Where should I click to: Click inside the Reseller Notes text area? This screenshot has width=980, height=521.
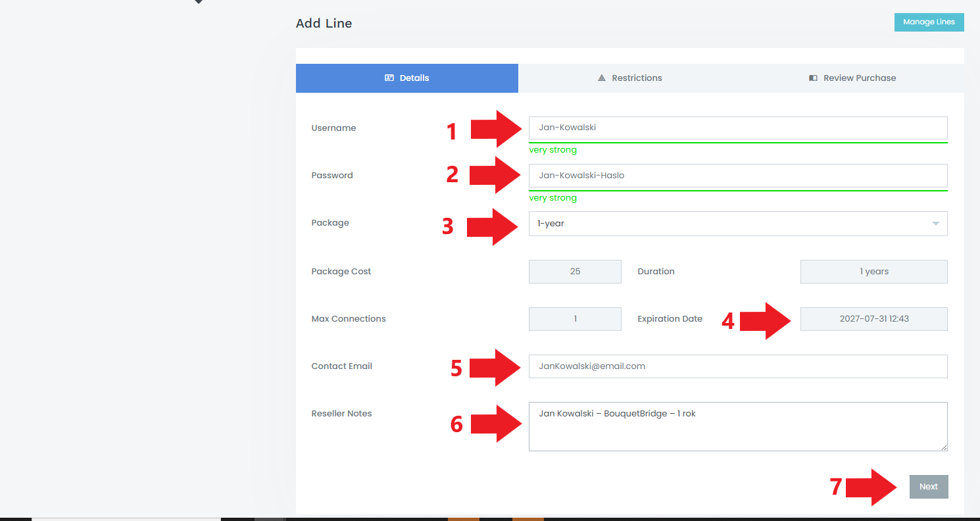point(738,426)
